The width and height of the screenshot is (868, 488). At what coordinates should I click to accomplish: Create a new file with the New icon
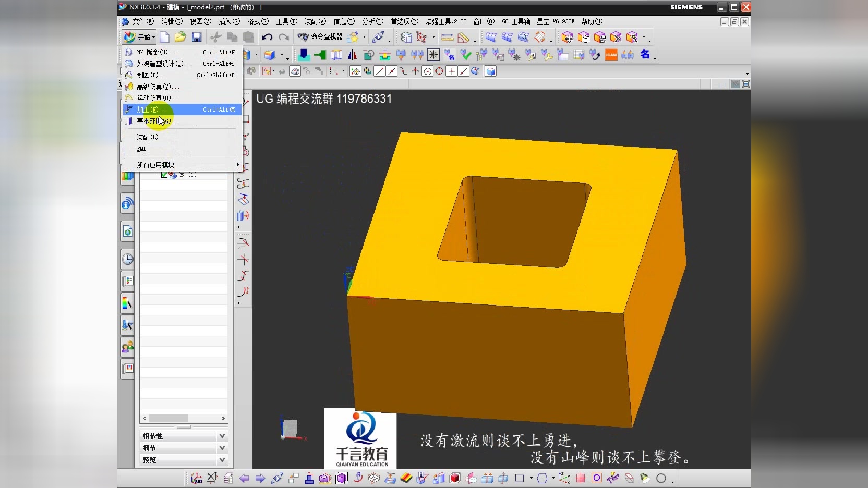point(165,37)
